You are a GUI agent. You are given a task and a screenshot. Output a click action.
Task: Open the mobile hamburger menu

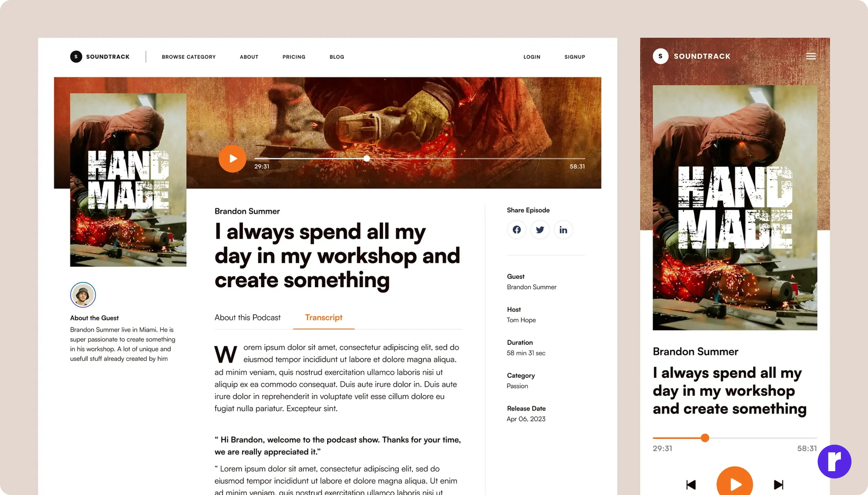[811, 56]
